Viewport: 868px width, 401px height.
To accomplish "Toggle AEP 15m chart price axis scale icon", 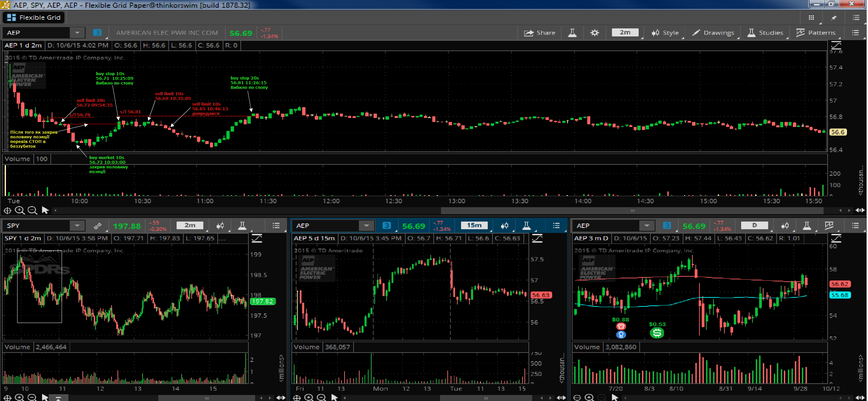I will 537,239.
